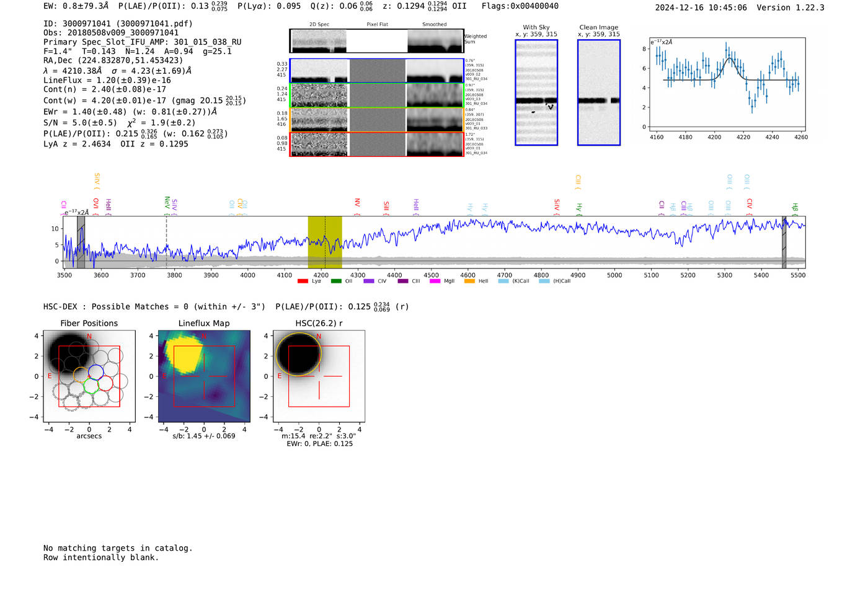
Task: Click the LineFlux = 1.20(±0.39)e-16 value
Action: coord(107,80)
